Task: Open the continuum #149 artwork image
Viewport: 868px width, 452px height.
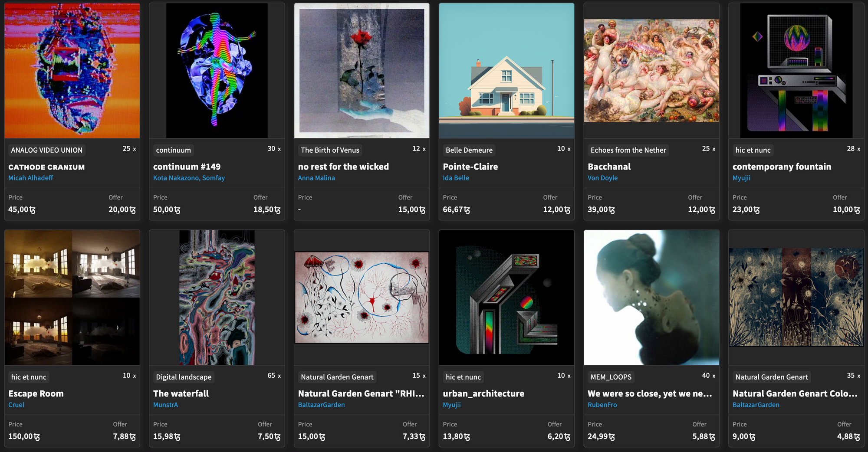Action: [217, 71]
